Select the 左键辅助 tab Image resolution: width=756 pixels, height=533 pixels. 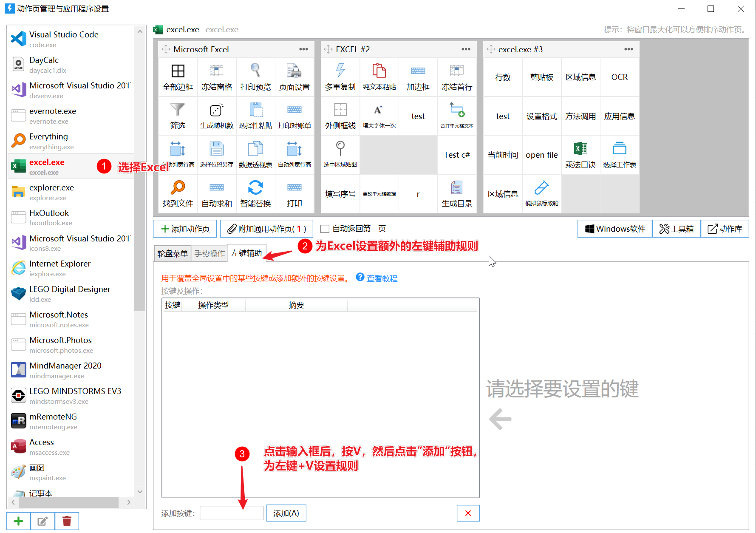(246, 253)
